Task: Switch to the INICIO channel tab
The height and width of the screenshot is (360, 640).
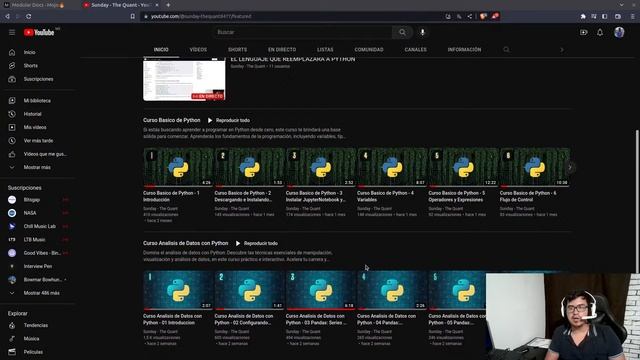Action: click(161, 49)
